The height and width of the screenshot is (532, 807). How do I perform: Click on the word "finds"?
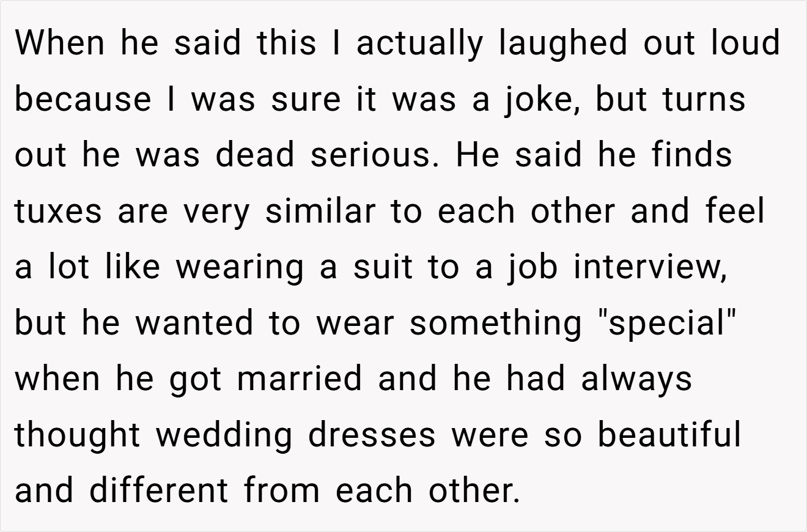tap(691, 155)
